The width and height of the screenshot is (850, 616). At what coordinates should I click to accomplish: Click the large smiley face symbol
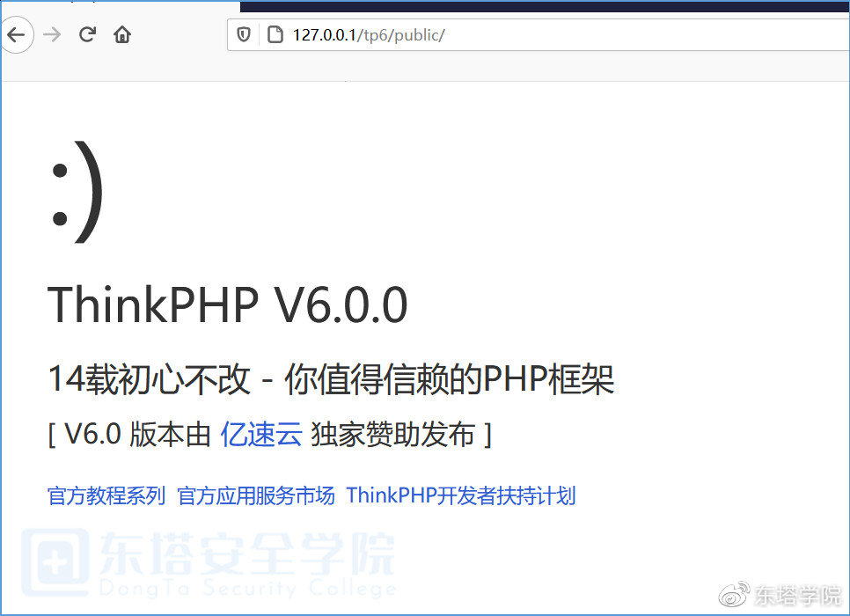tap(77, 192)
